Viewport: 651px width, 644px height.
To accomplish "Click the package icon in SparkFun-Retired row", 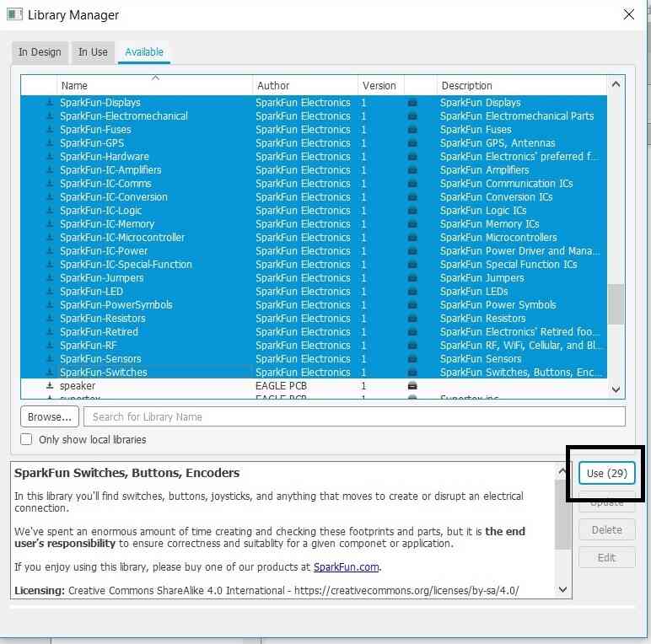I will (412, 332).
